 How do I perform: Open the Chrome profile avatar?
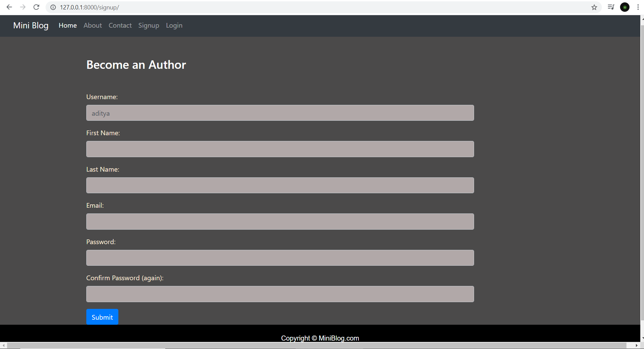tap(625, 7)
